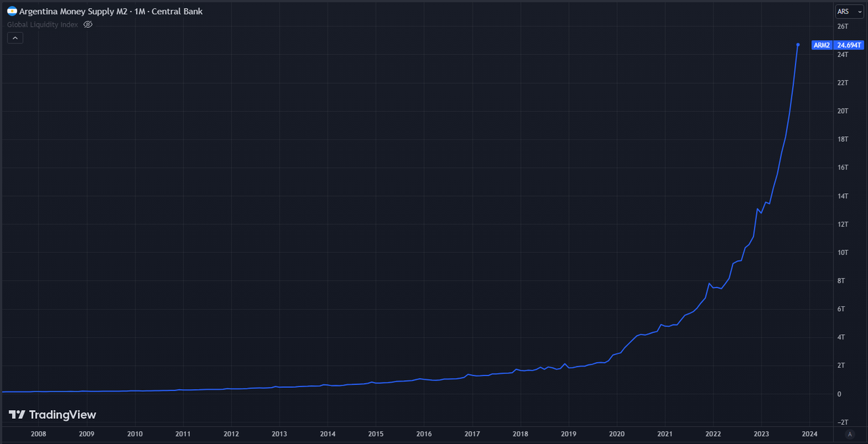
Task: Click the 2010 label on the time axis
Action: coord(135,434)
